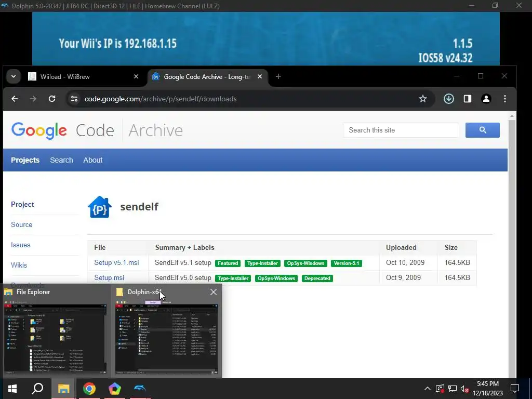Go back in the Chrome browser
Screen dimensions: 532x399
pos(15,99)
